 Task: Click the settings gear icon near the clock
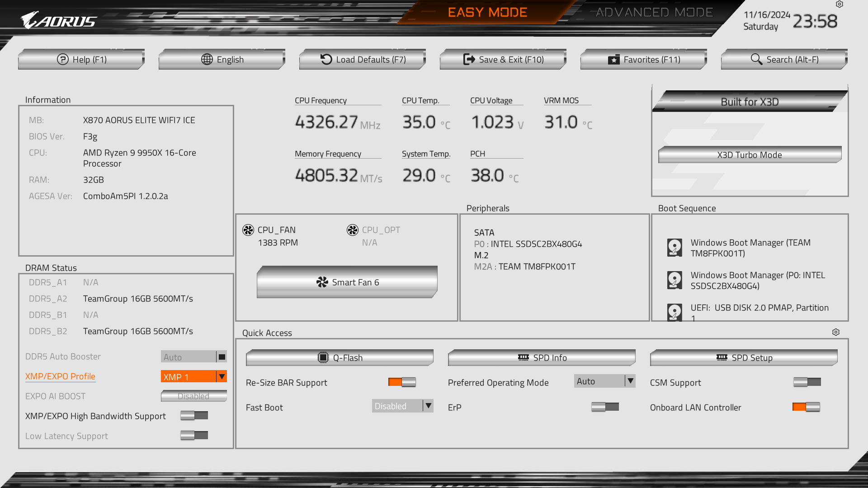coord(839,5)
